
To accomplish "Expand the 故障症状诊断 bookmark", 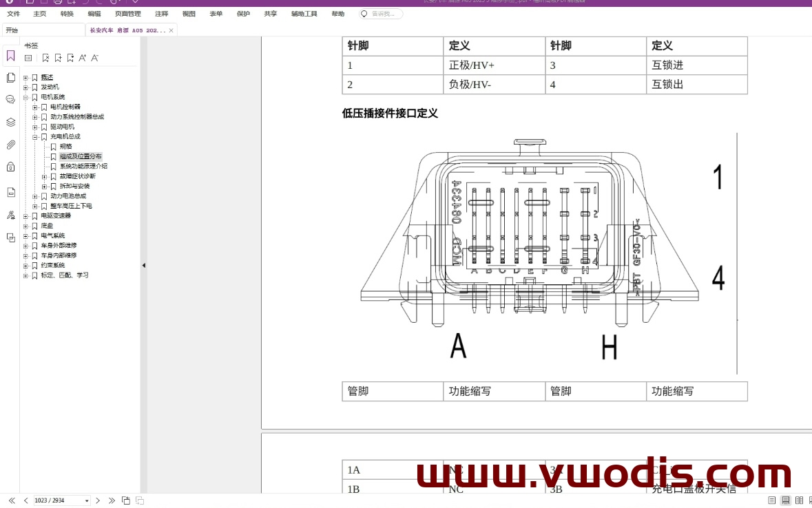I will point(44,176).
